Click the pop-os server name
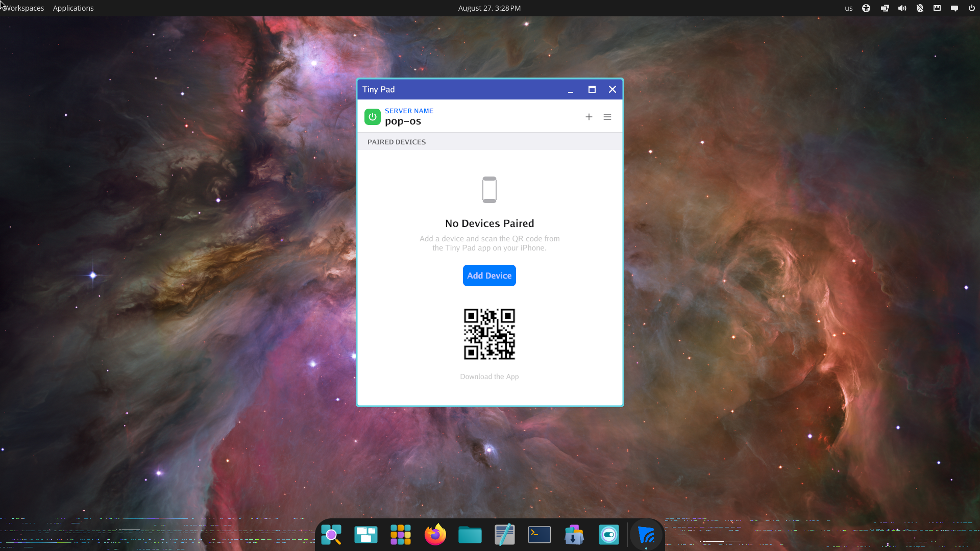This screenshot has height=551, width=980. tap(403, 121)
